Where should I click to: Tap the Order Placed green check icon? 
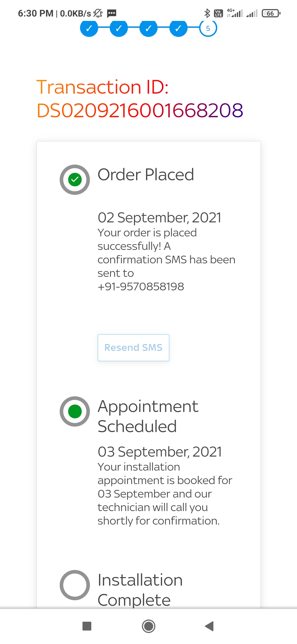coord(75,180)
